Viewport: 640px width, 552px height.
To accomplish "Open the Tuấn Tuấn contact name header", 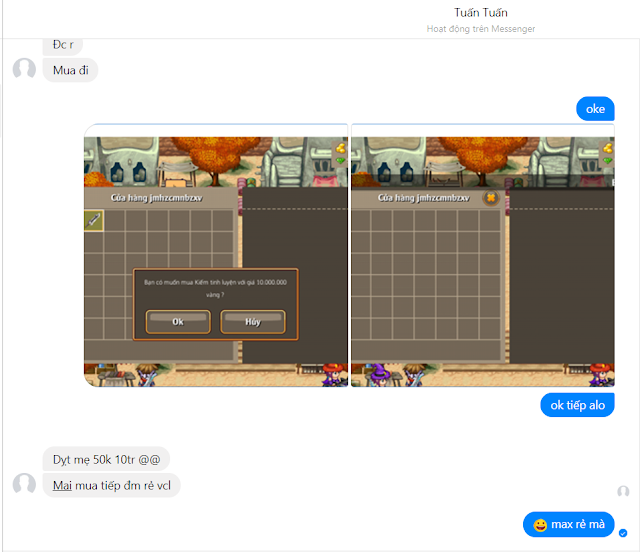I will click(481, 13).
